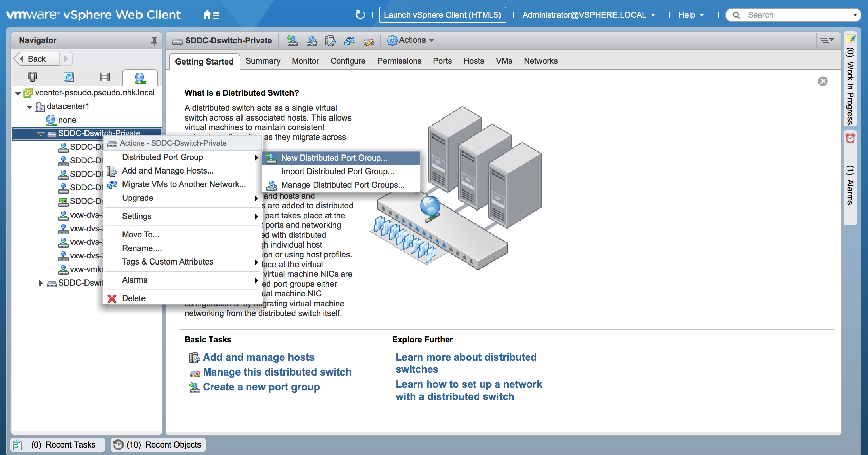Open VMs and Templates navigator tab
The image size is (868, 455).
point(69,77)
